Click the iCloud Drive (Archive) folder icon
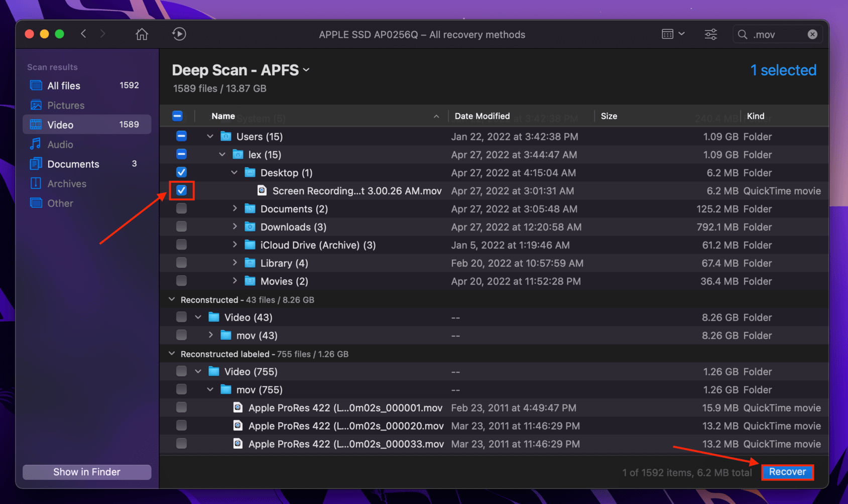The height and width of the screenshot is (504, 848). [x=250, y=244]
